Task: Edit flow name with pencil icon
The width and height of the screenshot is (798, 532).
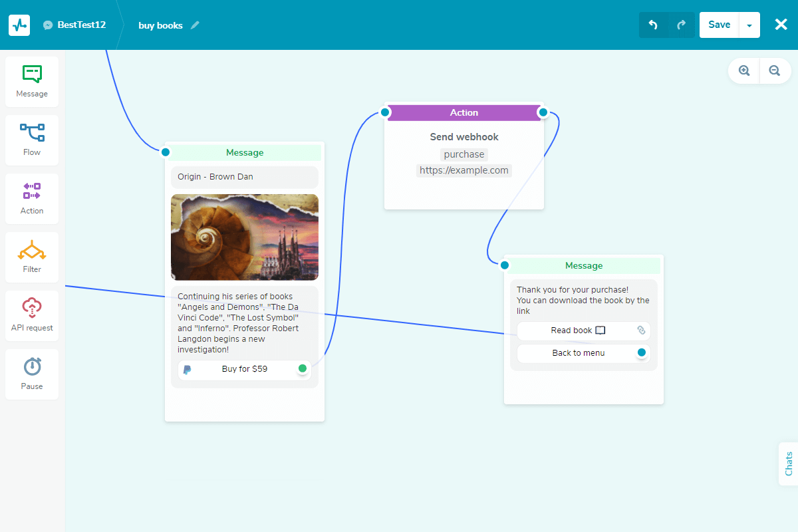Action: click(195, 25)
